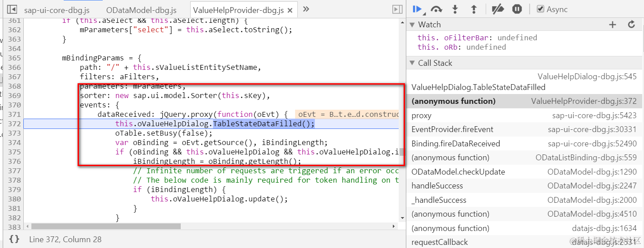Viewport: 644px width, 248px height.
Task: Toggle the file navigator sidebar icon
Action: pyautogui.click(x=13, y=9)
